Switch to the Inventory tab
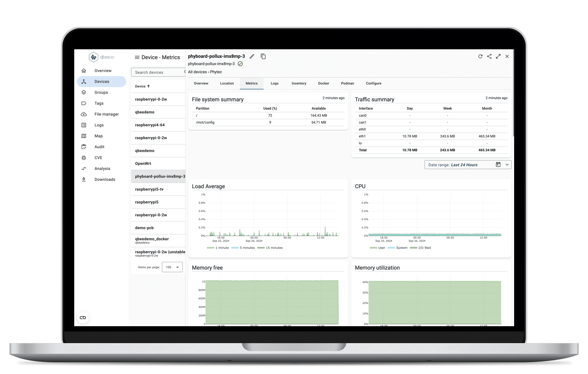 (299, 83)
